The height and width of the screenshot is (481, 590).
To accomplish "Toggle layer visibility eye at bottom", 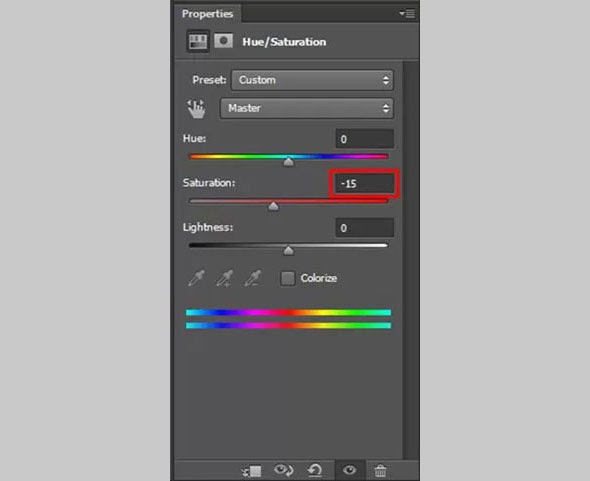I will coord(349,470).
